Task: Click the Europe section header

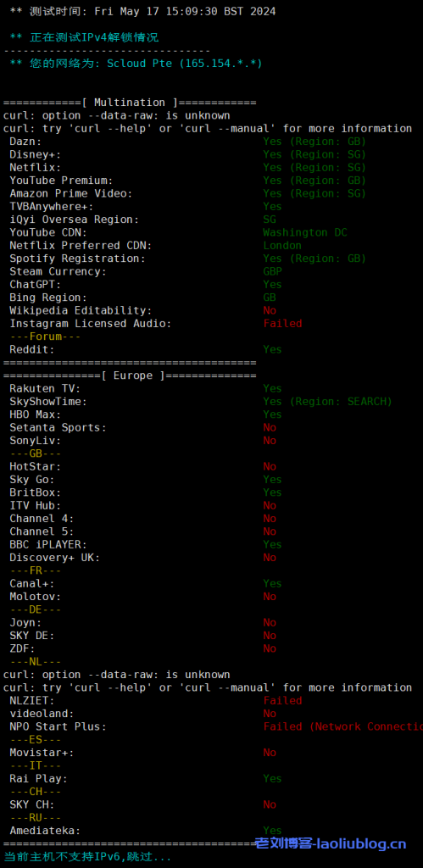Action: point(130,376)
